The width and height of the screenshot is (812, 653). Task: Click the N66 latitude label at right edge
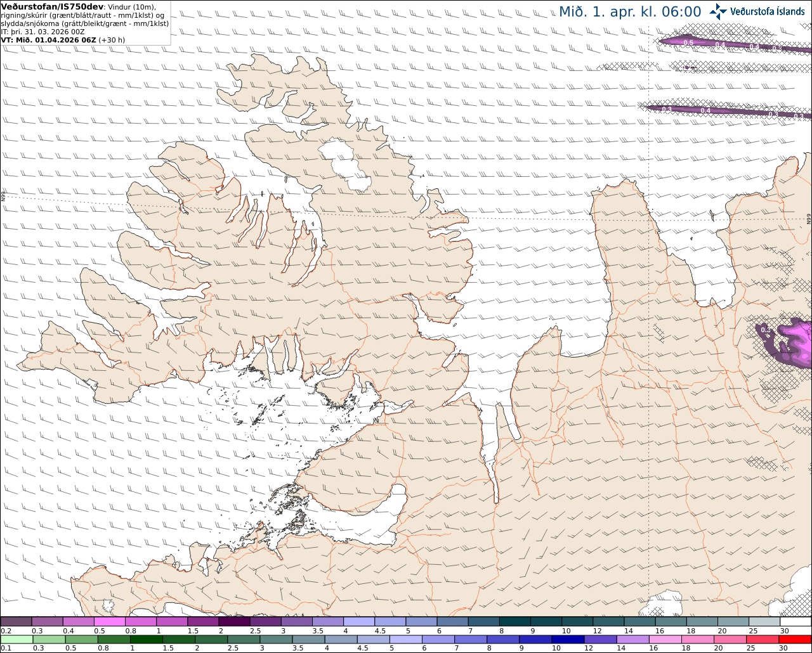coord(809,219)
